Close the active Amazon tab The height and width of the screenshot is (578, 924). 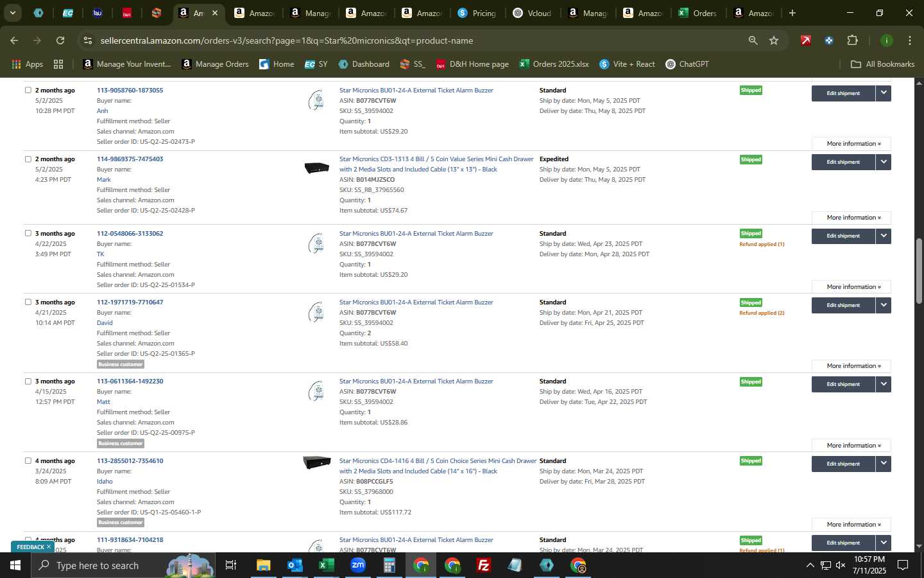coord(215,13)
